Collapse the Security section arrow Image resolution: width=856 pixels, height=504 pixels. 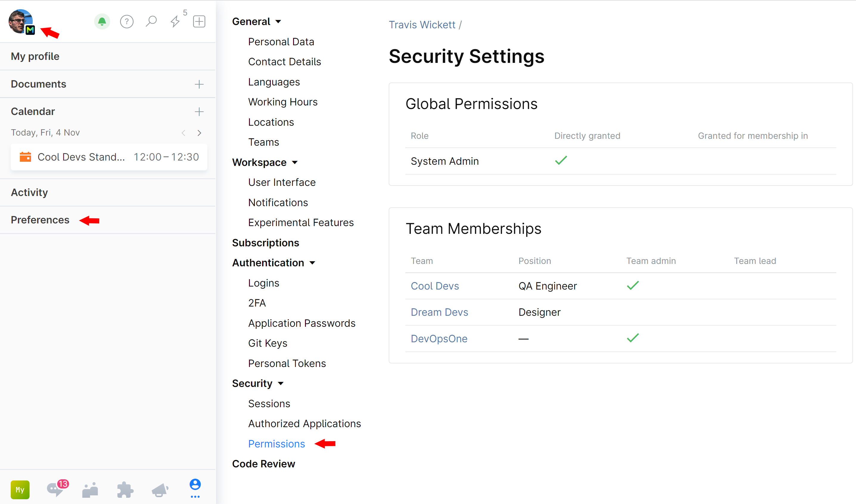click(x=281, y=383)
